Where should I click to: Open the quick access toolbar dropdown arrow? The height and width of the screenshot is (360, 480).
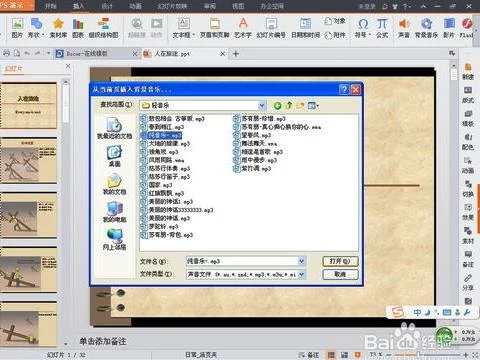click(49, 53)
